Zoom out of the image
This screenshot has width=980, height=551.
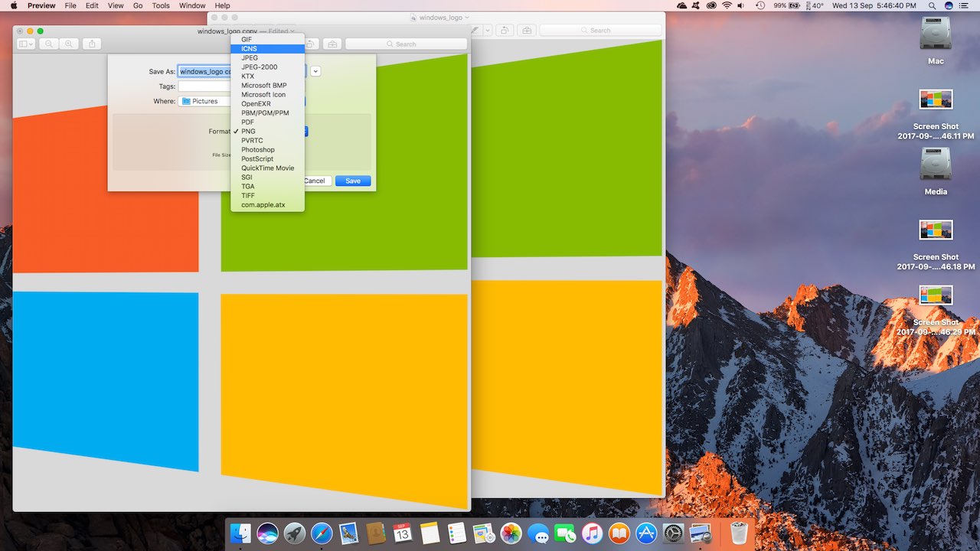[x=49, y=44]
